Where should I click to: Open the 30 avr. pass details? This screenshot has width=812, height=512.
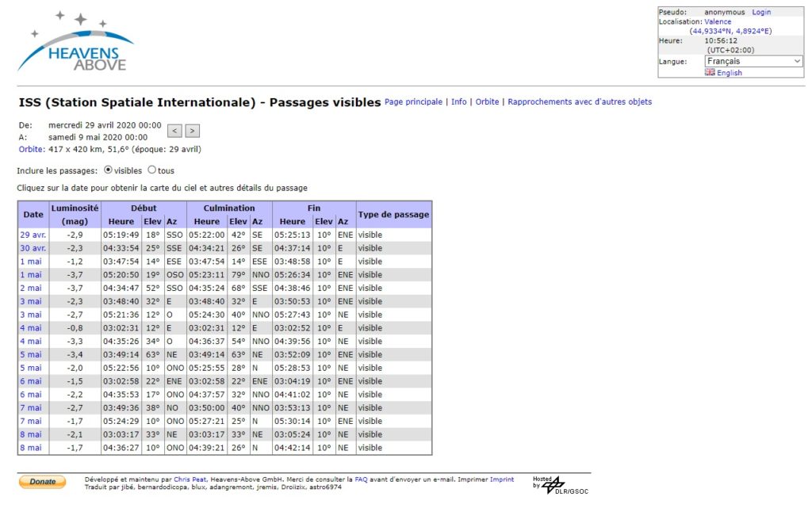click(33, 248)
